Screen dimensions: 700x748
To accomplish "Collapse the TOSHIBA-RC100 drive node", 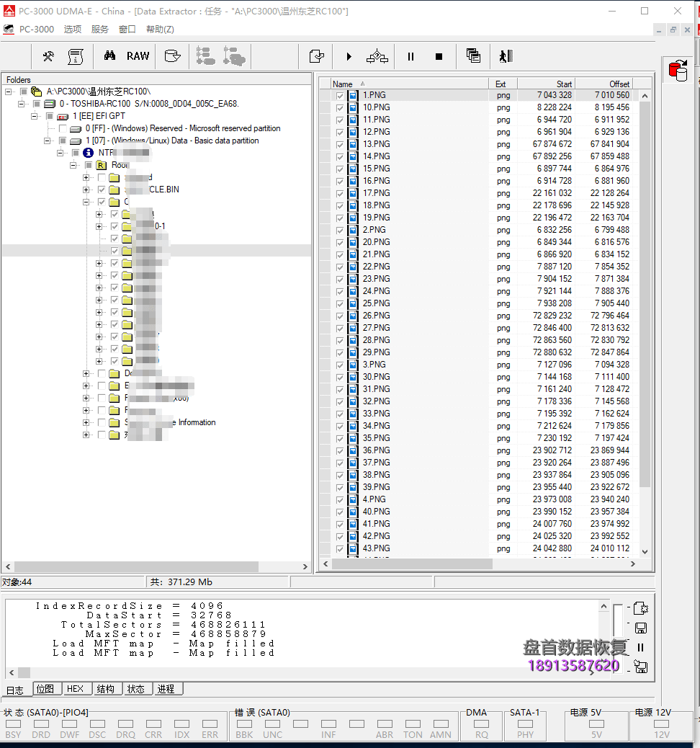I will point(22,104).
